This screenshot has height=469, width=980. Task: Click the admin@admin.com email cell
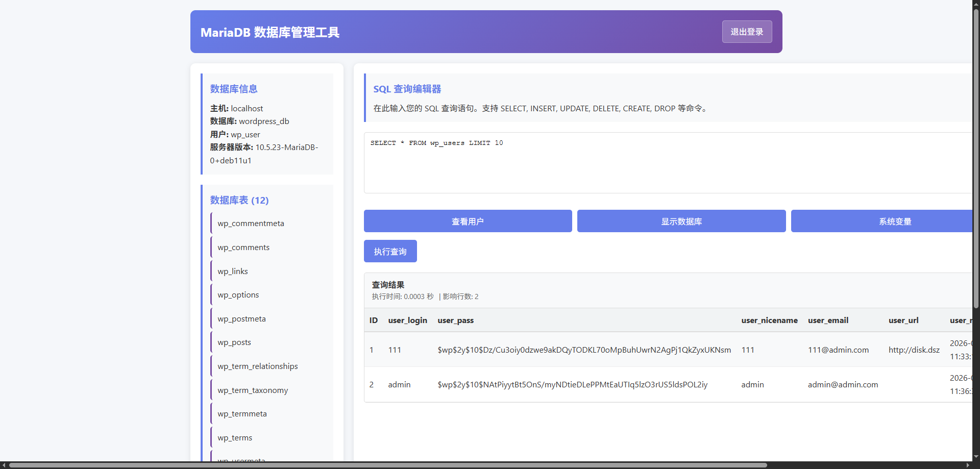click(843, 385)
